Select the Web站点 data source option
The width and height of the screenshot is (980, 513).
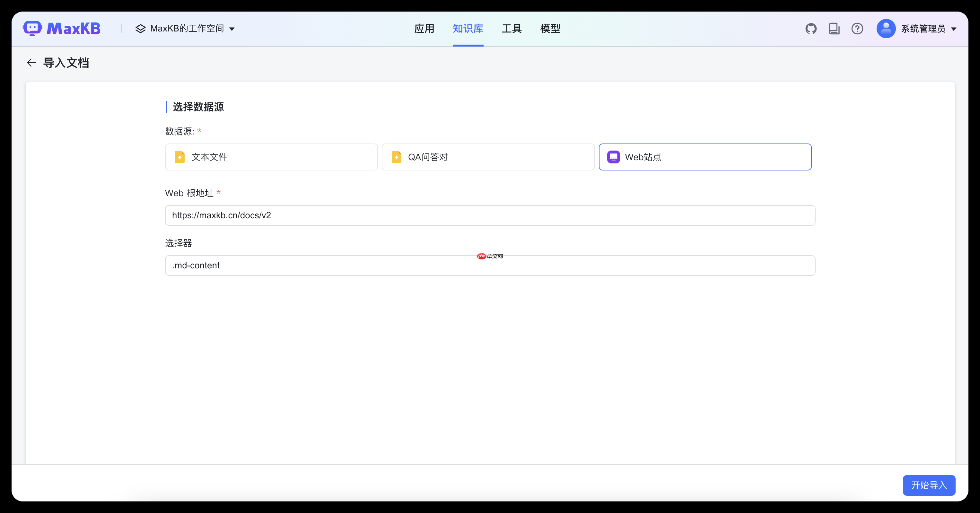click(705, 157)
